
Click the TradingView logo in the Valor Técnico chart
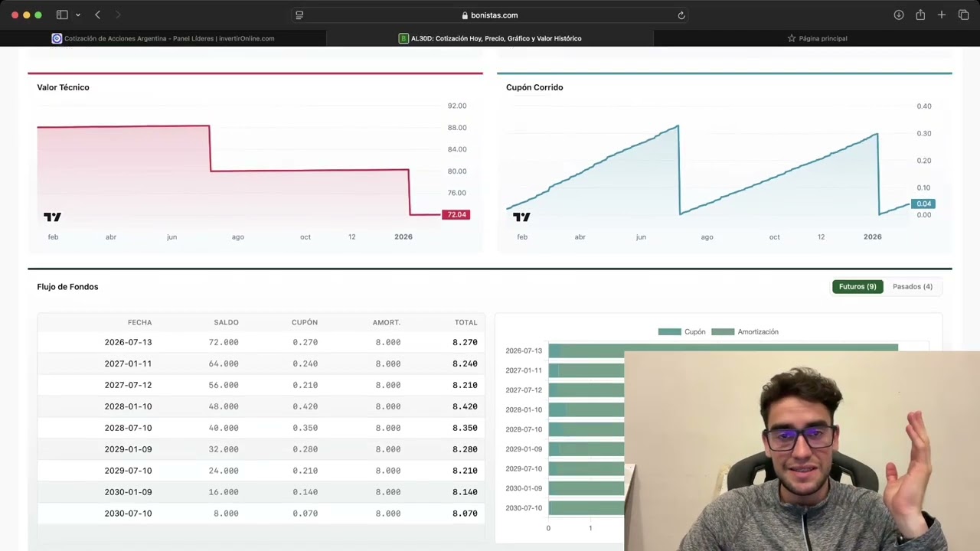[52, 217]
